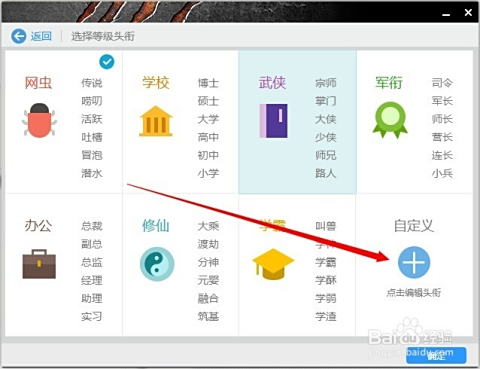
Task: Click the 小兵 level text
Action: (x=442, y=173)
